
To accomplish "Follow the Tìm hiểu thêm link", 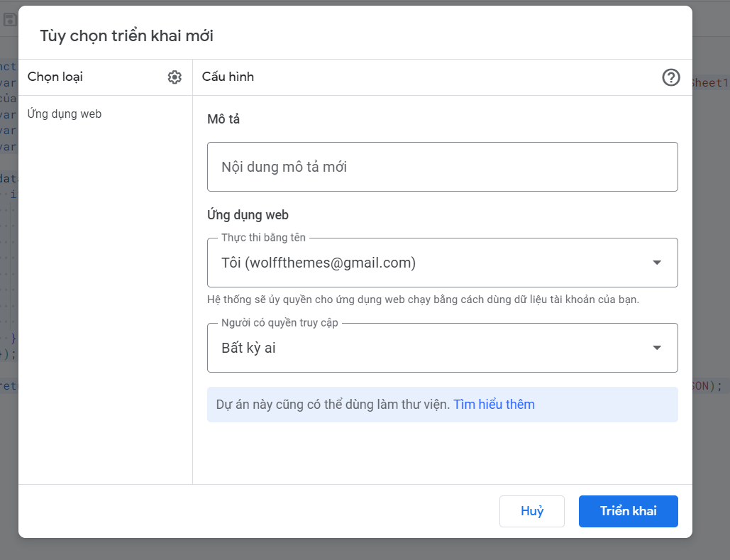I will click(494, 404).
